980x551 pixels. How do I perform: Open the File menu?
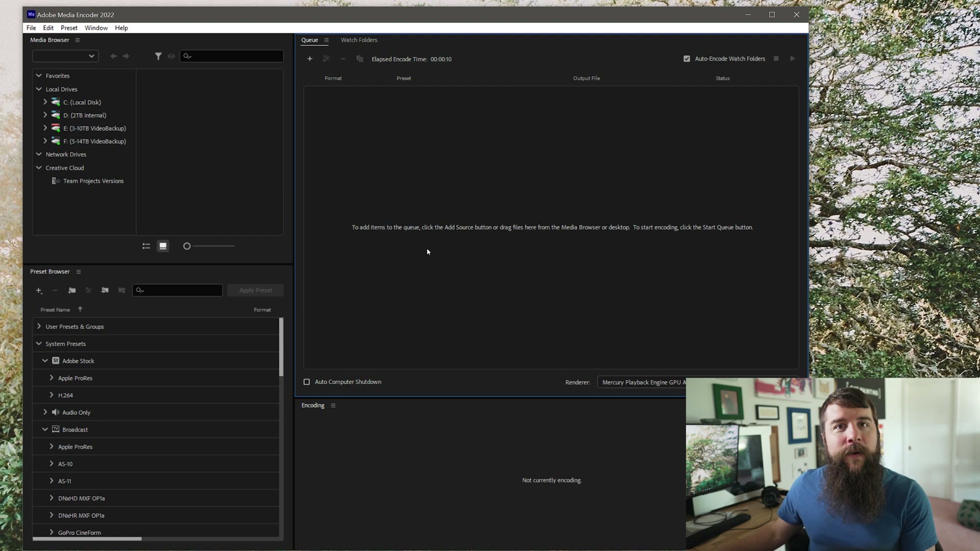pyautogui.click(x=31, y=28)
